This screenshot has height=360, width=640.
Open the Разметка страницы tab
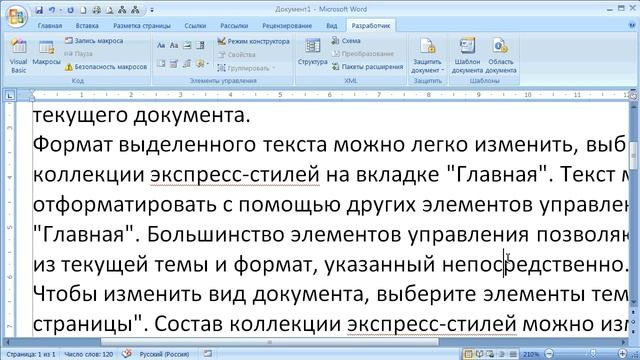[142, 26]
